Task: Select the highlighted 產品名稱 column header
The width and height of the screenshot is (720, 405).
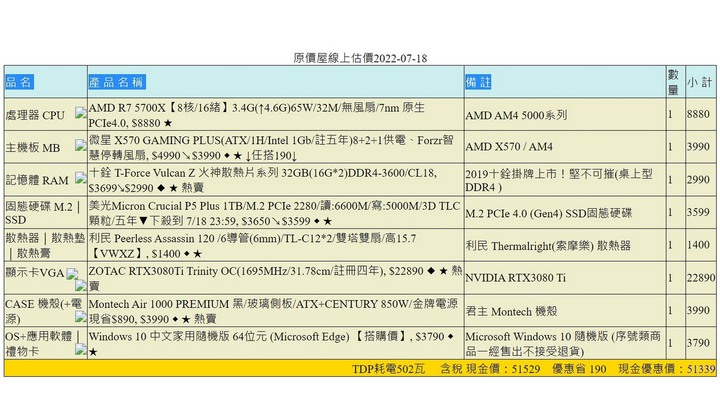Action: [x=117, y=82]
